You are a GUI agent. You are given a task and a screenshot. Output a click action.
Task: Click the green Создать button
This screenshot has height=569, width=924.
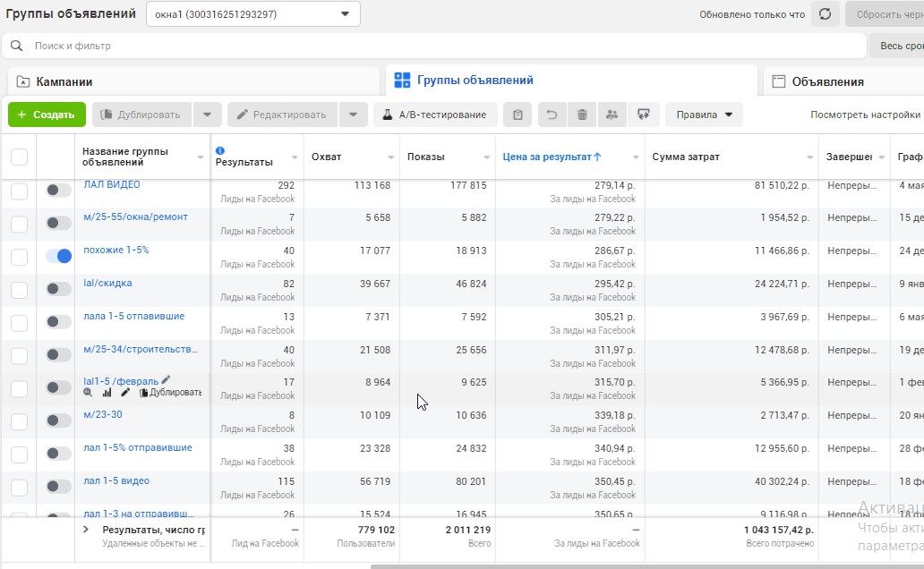(47, 115)
